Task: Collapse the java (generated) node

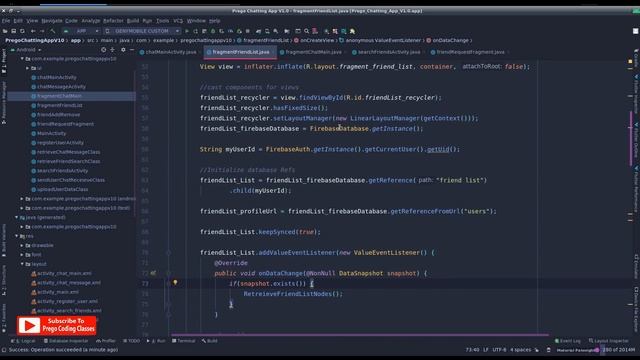Action: 16,218
